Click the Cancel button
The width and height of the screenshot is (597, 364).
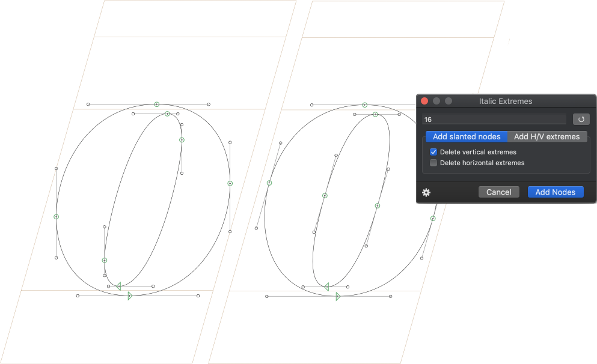coord(499,192)
